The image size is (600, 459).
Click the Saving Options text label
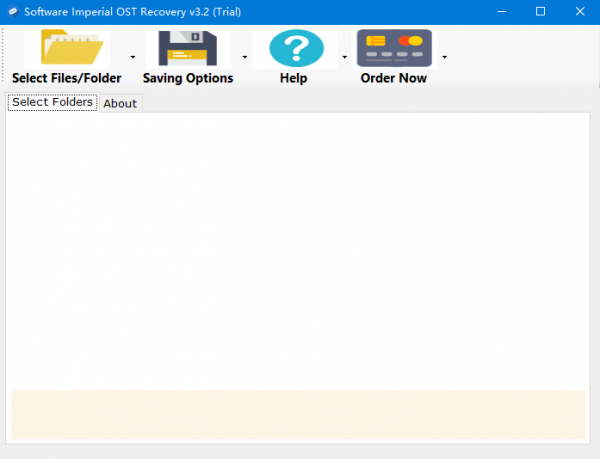[x=188, y=78]
